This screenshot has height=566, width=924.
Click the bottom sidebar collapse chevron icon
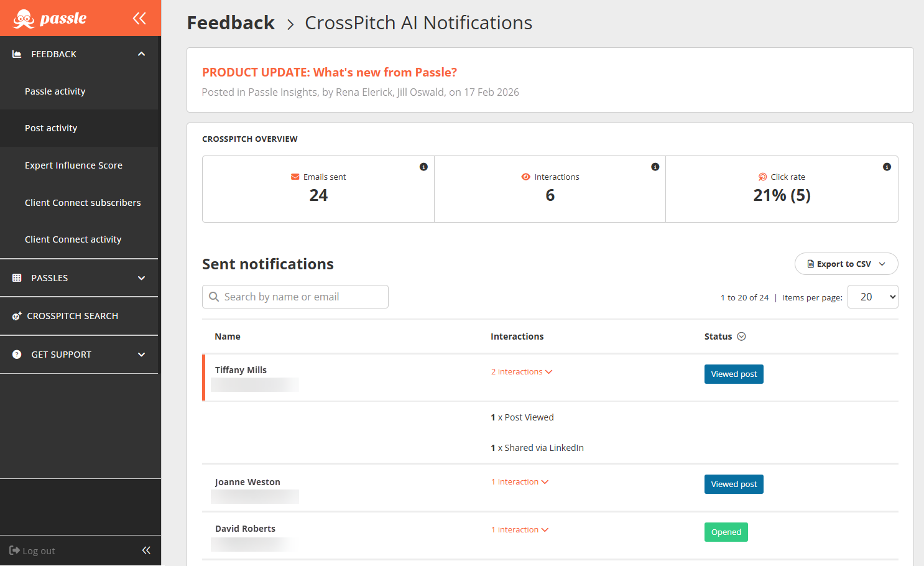(x=146, y=550)
